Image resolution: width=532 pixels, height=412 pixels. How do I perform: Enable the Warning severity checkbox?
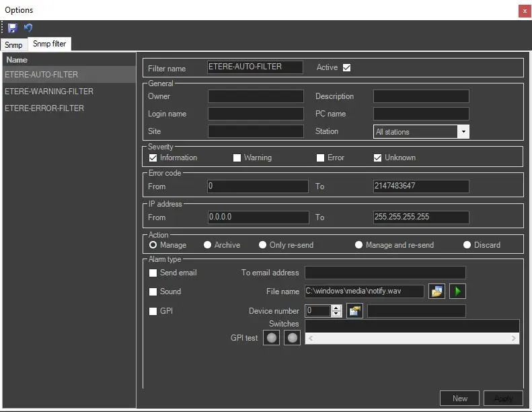click(x=237, y=158)
